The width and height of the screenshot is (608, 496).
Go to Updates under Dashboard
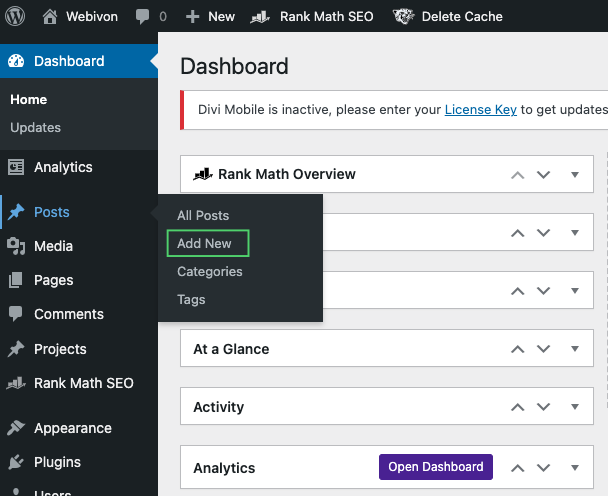[36, 128]
